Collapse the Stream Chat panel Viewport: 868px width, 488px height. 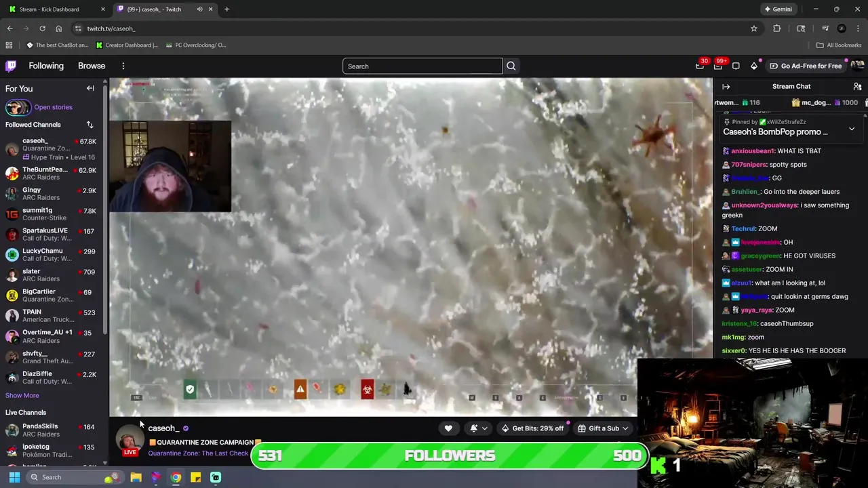tap(726, 87)
